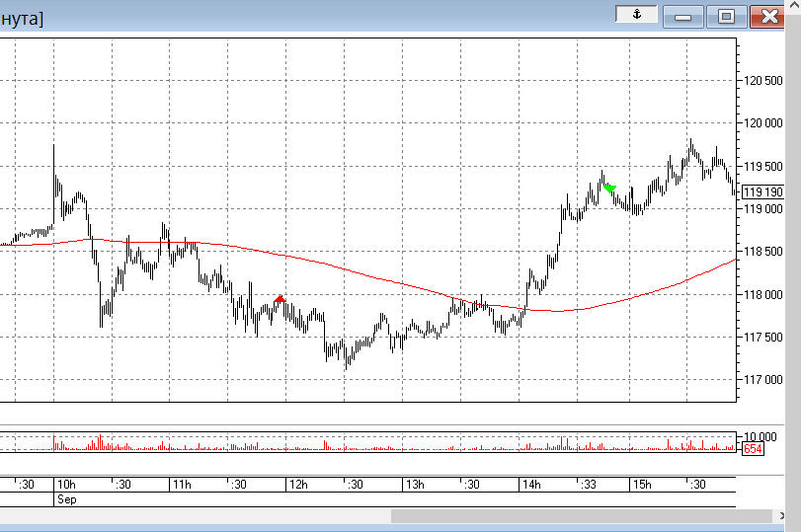Click the 120 500 price axis label

point(762,81)
